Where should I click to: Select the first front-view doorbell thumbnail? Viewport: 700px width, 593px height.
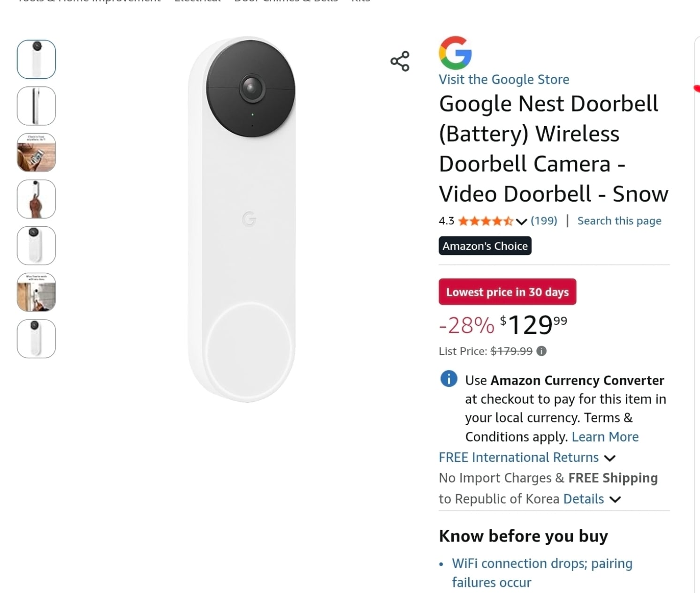(36, 59)
